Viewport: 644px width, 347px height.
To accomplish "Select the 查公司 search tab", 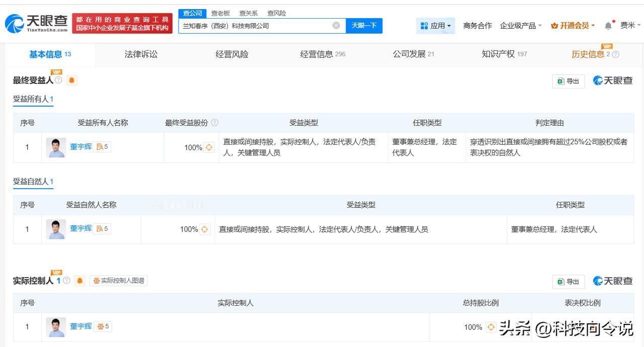I will coord(192,13).
